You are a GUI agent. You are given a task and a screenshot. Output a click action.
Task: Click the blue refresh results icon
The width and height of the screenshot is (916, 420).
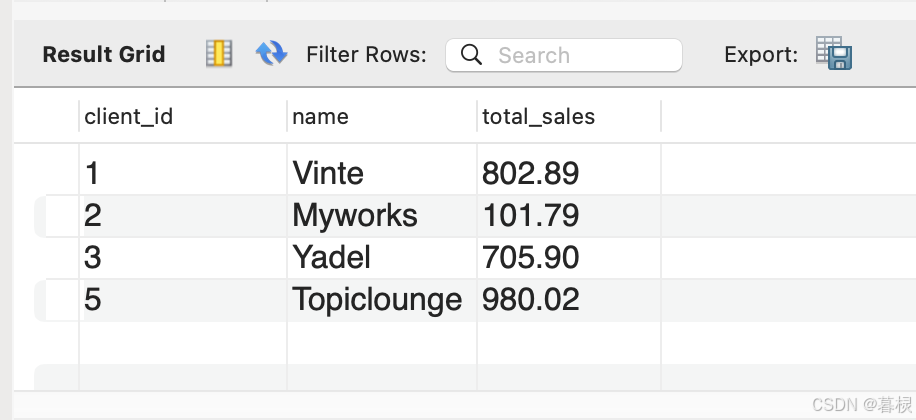click(x=271, y=54)
